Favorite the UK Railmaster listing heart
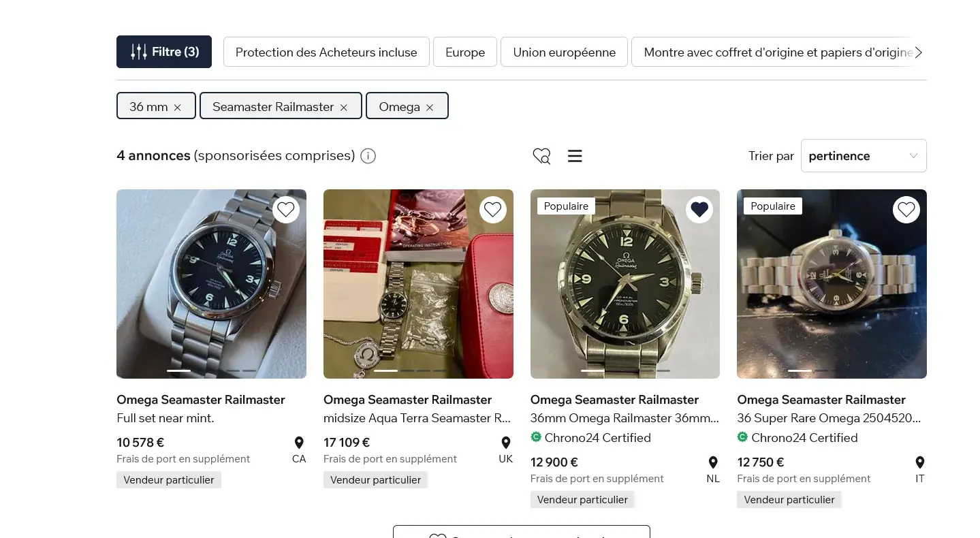 point(492,209)
